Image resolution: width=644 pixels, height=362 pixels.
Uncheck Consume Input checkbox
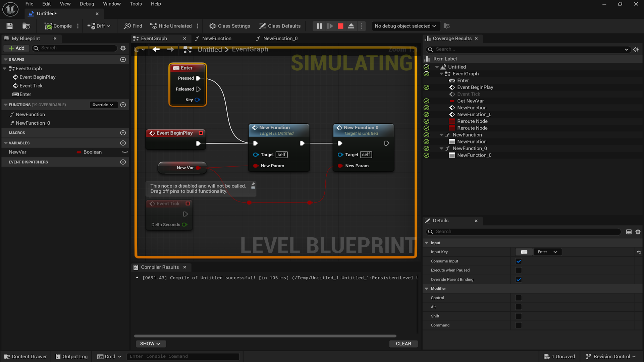tap(519, 261)
